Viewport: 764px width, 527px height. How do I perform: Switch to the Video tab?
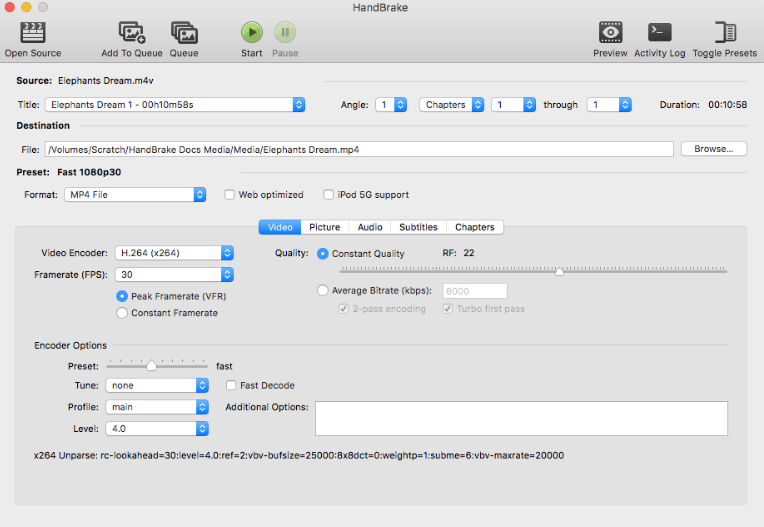point(280,227)
